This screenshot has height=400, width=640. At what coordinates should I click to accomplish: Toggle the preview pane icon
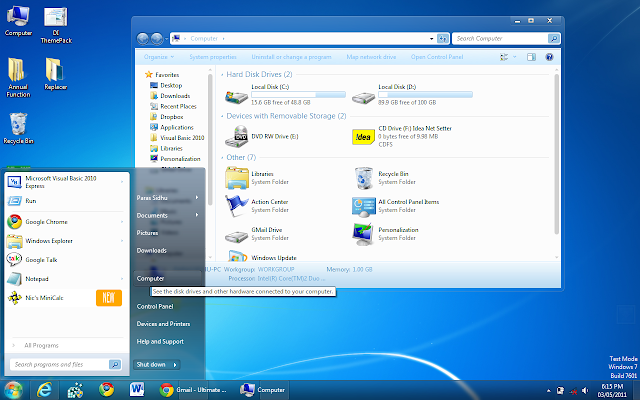click(531, 57)
